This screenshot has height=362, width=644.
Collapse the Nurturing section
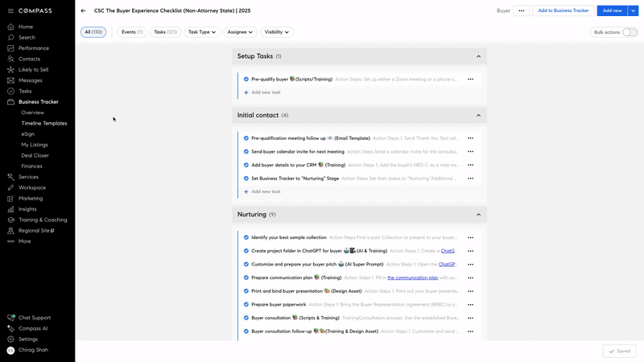coord(478,215)
